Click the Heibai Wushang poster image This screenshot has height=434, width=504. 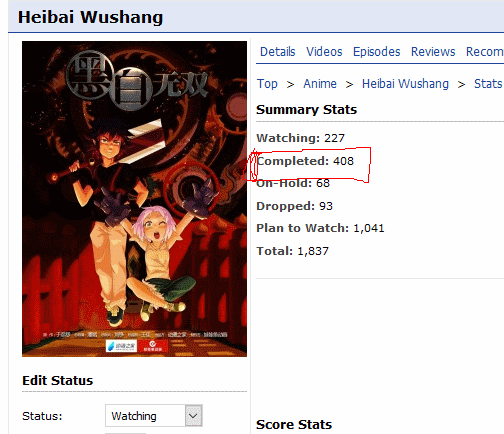click(x=134, y=199)
